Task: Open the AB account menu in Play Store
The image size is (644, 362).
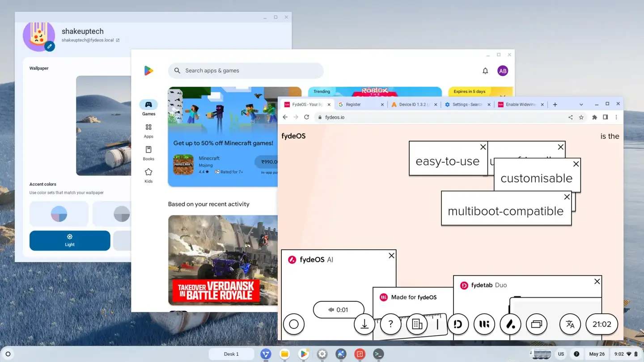Action: coord(502,71)
